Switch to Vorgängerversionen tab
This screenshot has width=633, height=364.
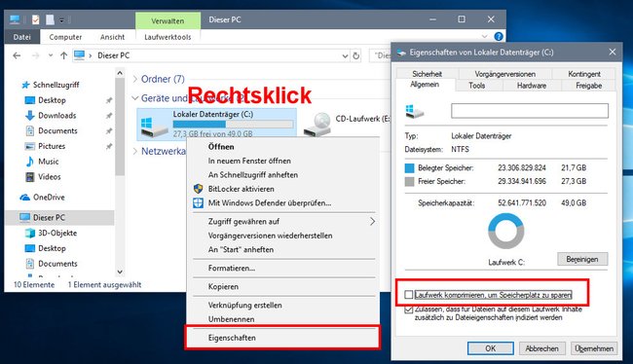(505, 73)
